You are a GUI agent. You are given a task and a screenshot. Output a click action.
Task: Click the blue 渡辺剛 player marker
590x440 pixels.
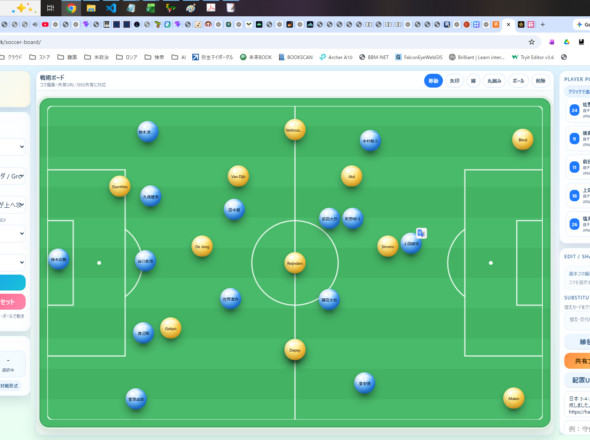click(x=143, y=333)
